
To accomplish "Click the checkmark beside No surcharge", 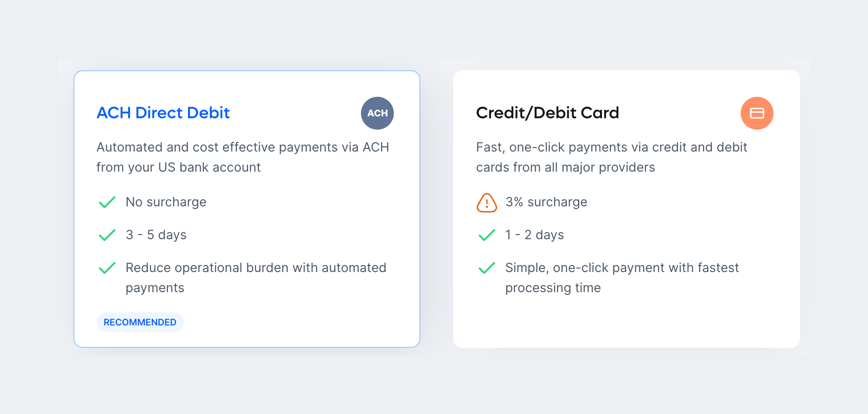I will (x=107, y=202).
